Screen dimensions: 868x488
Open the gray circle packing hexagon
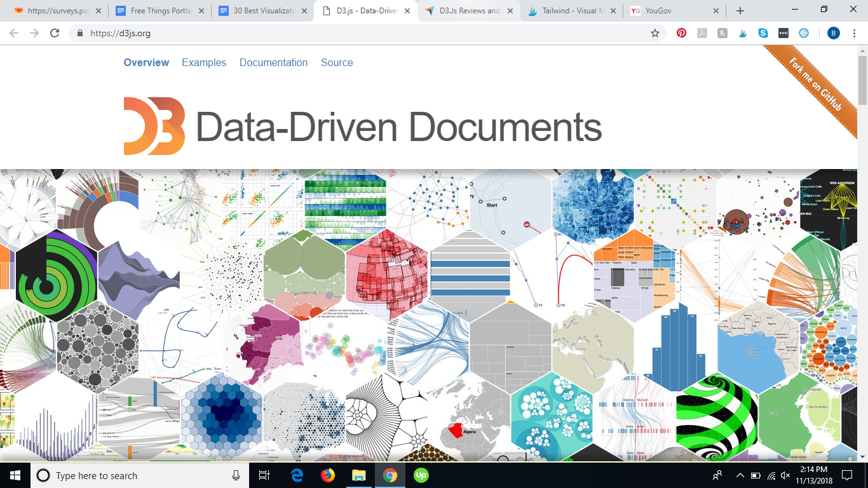pyautogui.click(x=97, y=346)
